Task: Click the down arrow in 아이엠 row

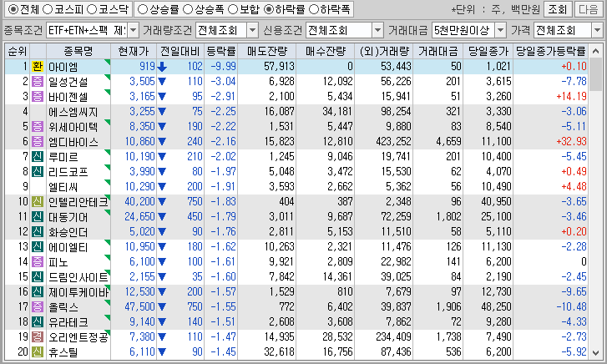Action: point(162,67)
